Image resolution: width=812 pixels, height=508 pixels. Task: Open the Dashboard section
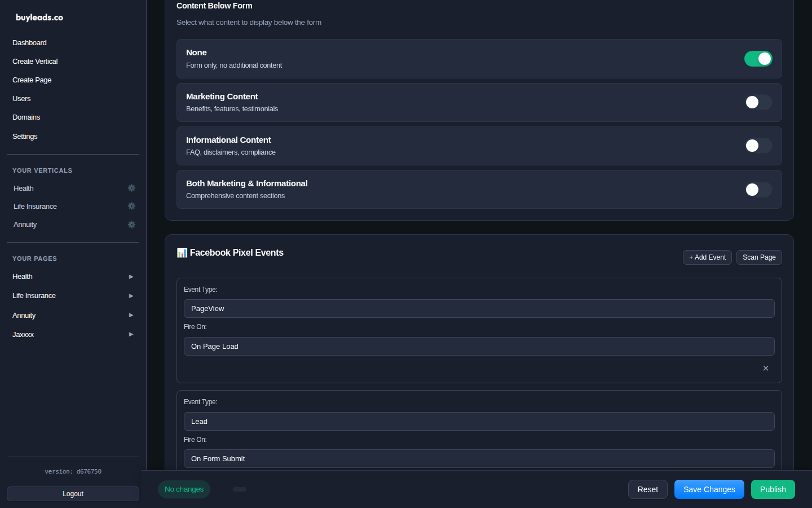(29, 43)
